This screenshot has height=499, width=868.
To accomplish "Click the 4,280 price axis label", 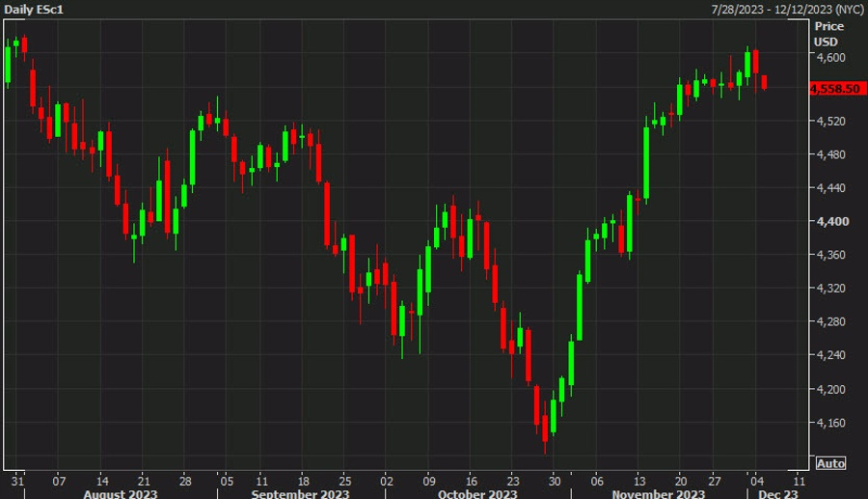I will (829, 322).
